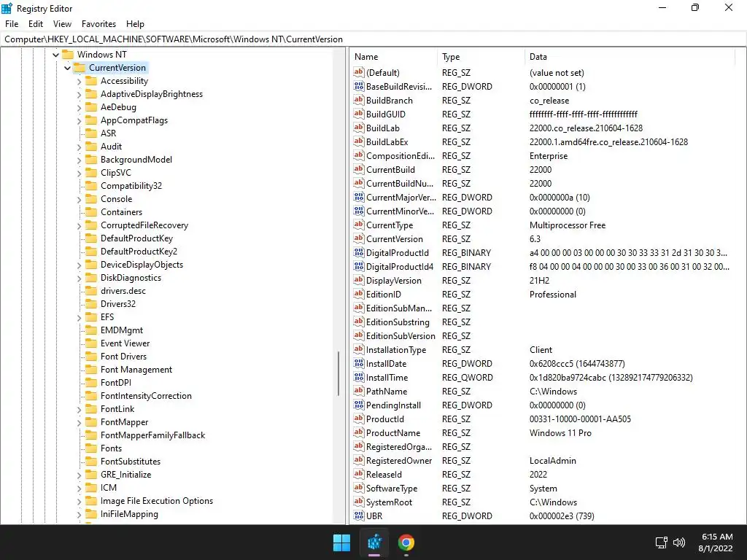Open network icon in the system tray
747x560 pixels.
coord(661,542)
